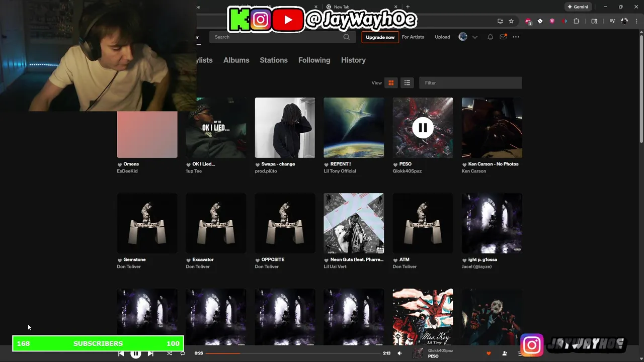Open the Ken Carson - No Photos title
The height and width of the screenshot is (362, 644).
(x=493, y=164)
